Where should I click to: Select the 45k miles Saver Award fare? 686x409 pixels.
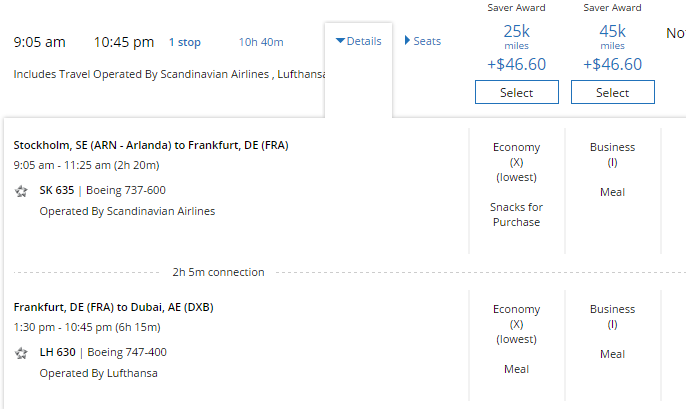(613, 92)
